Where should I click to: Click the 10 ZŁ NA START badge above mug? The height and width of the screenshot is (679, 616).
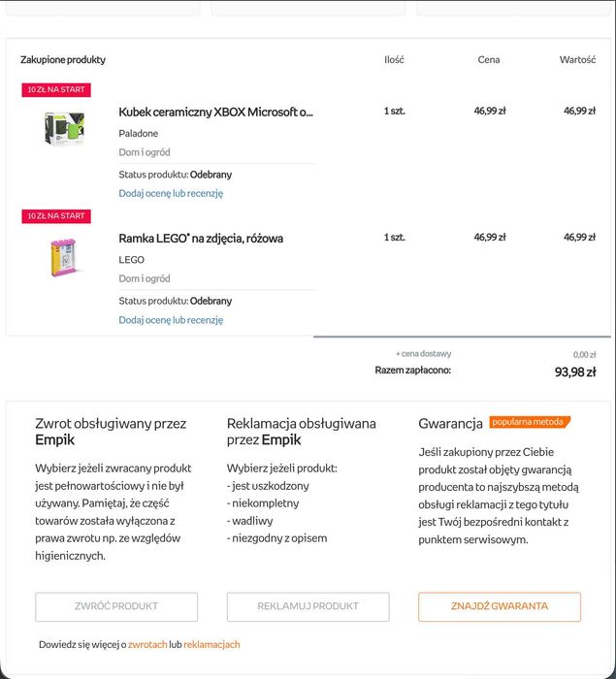coord(56,89)
